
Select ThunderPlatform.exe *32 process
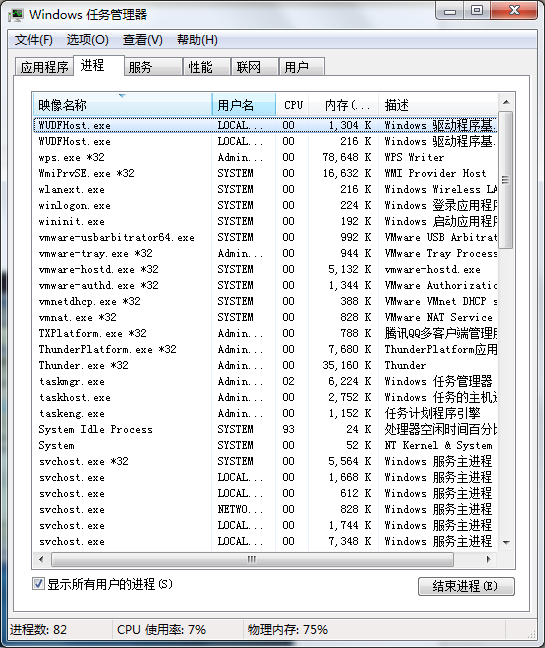tap(265, 349)
